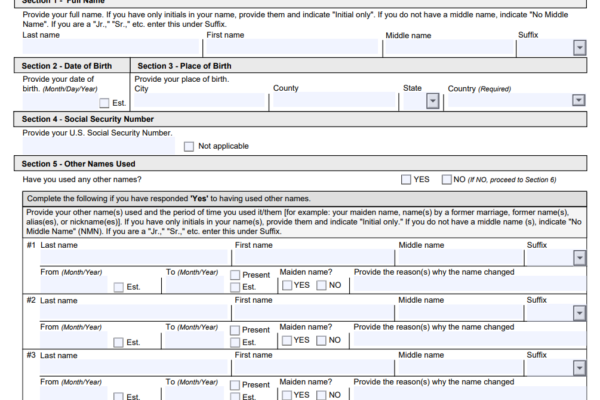Viewport: 600px width, 400px height.
Task: Click the City field for place of birth
Action: (200, 101)
